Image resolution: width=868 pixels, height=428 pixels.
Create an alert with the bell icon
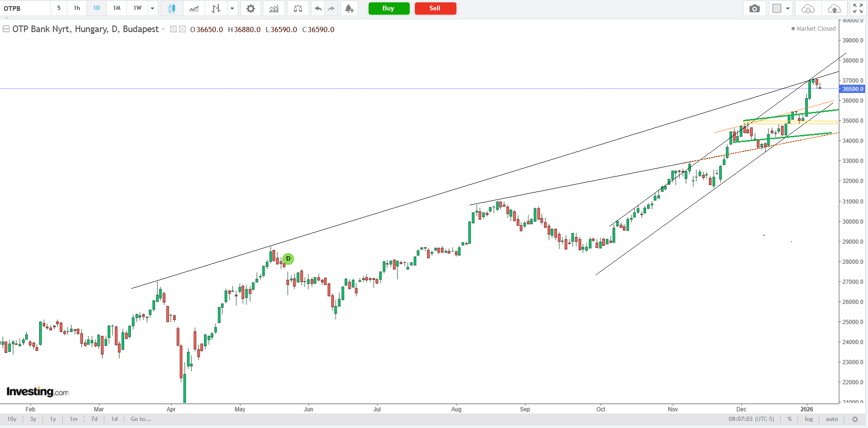point(349,8)
